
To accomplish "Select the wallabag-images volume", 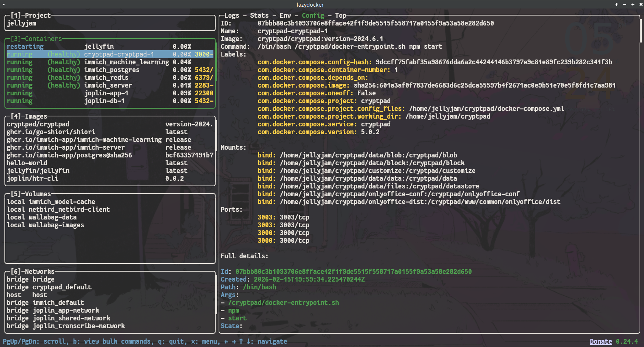I will point(110,225).
